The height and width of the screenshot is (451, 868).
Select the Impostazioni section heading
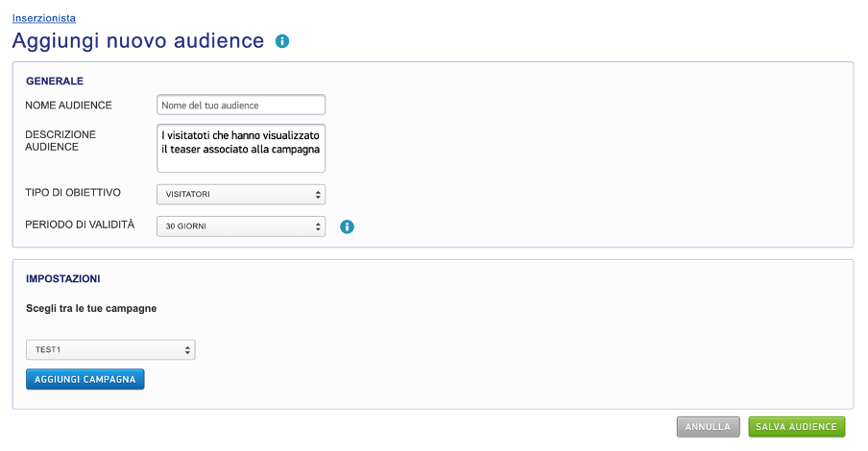coord(63,278)
